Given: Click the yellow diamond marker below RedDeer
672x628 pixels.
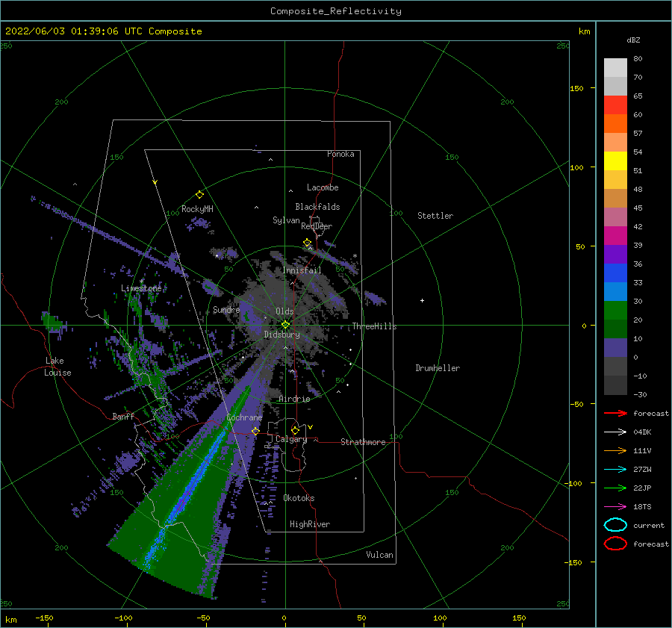Looking at the screenshot, I should (x=307, y=243).
